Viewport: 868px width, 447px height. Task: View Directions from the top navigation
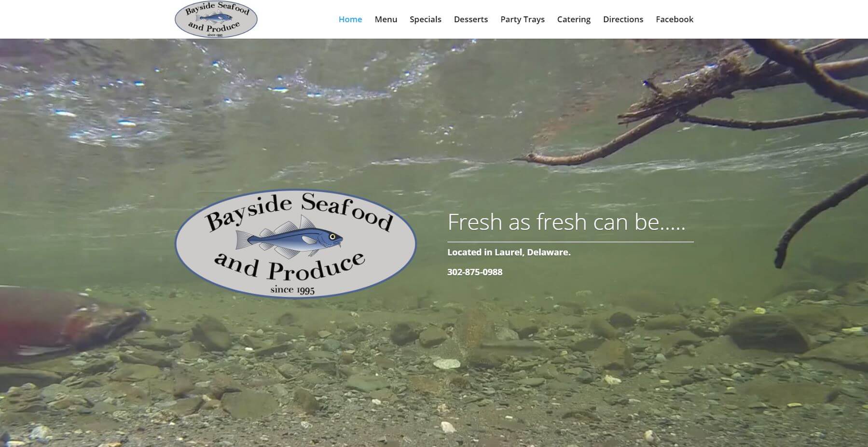[623, 19]
